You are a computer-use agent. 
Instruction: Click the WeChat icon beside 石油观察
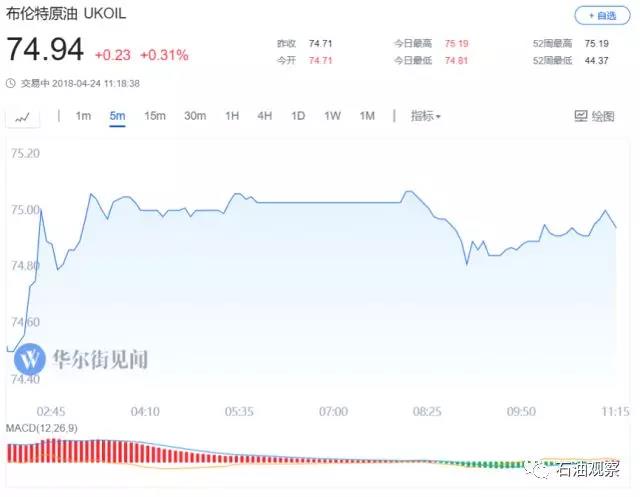pos(541,466)
